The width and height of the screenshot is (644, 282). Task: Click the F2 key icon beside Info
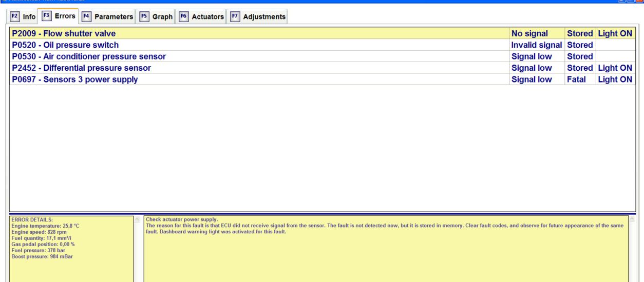15,16
